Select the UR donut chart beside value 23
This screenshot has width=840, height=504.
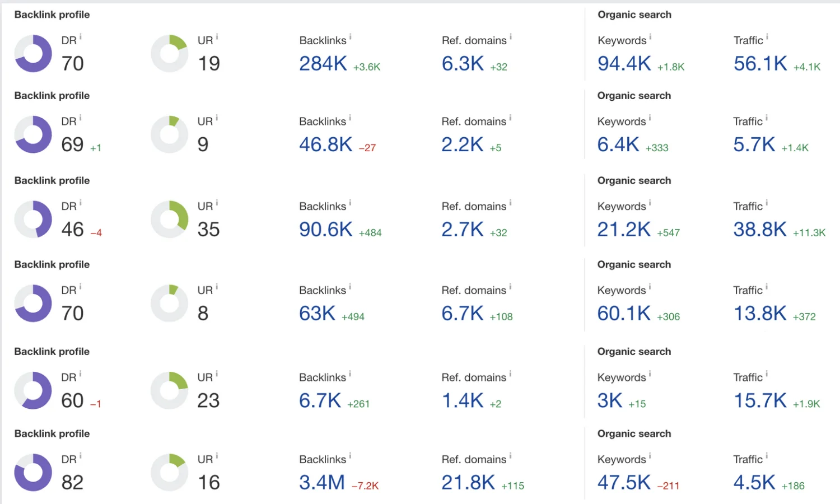point(170,390)
